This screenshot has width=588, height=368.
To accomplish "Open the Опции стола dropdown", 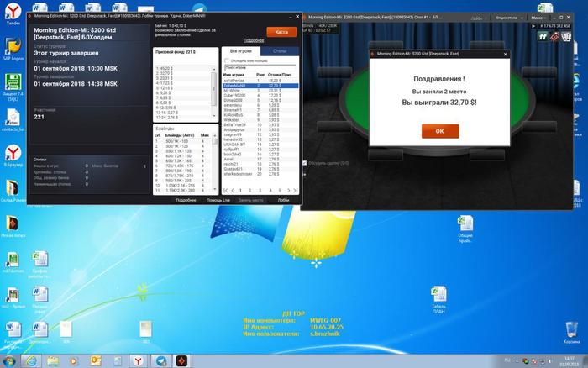I will pos(508,18).
